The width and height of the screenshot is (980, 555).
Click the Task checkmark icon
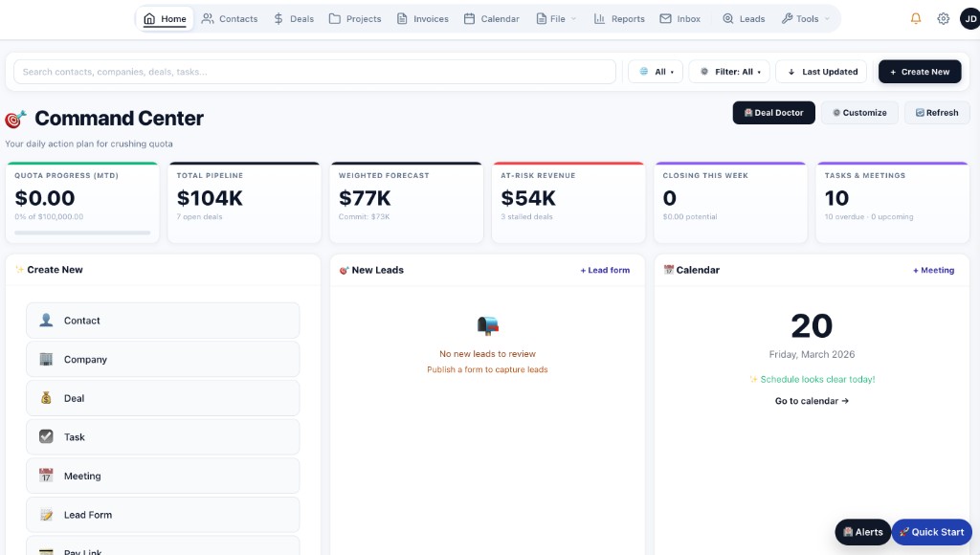click(46, 436)
